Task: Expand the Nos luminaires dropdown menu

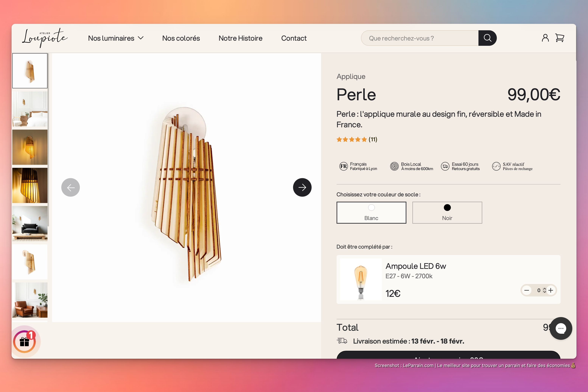Action: tap(116, 38)
